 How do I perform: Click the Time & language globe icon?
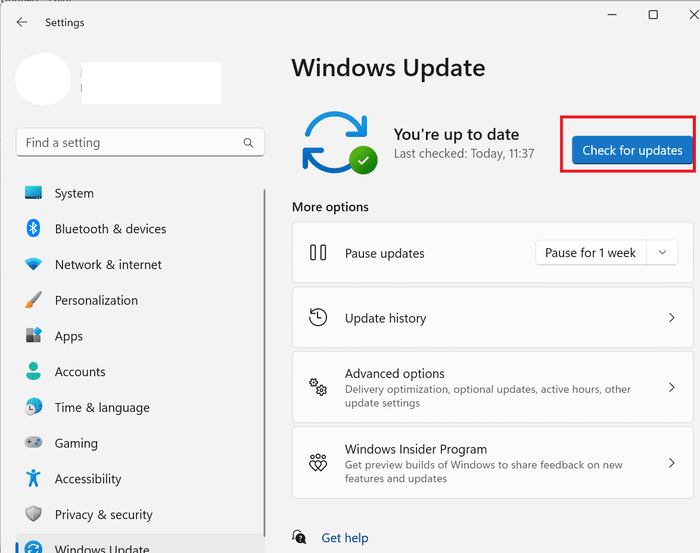tap(33, 407)
